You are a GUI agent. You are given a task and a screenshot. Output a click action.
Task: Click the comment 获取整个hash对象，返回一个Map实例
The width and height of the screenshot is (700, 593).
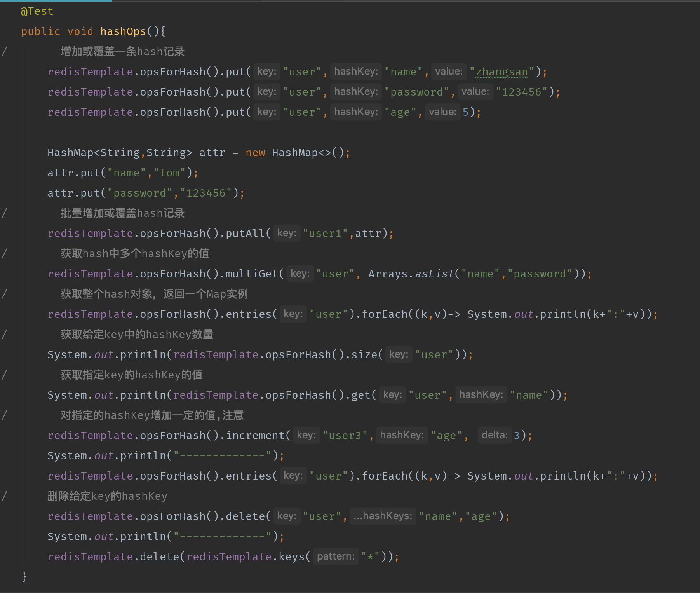coord(154,294)
